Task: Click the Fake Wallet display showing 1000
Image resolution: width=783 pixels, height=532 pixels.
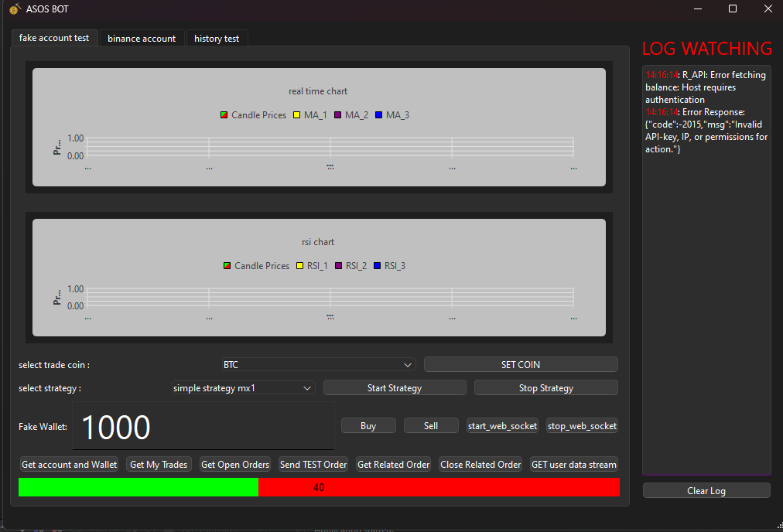Action: [203, 426]
